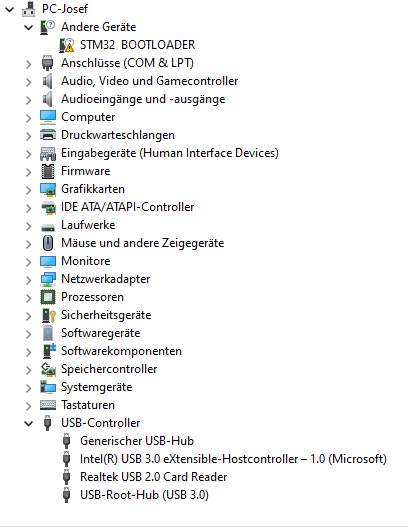Viewport: 408px width, 527px height.
Task: Click the Mäuse und andere Zeigegeräte mouse icon
Action: coord(48,243)
